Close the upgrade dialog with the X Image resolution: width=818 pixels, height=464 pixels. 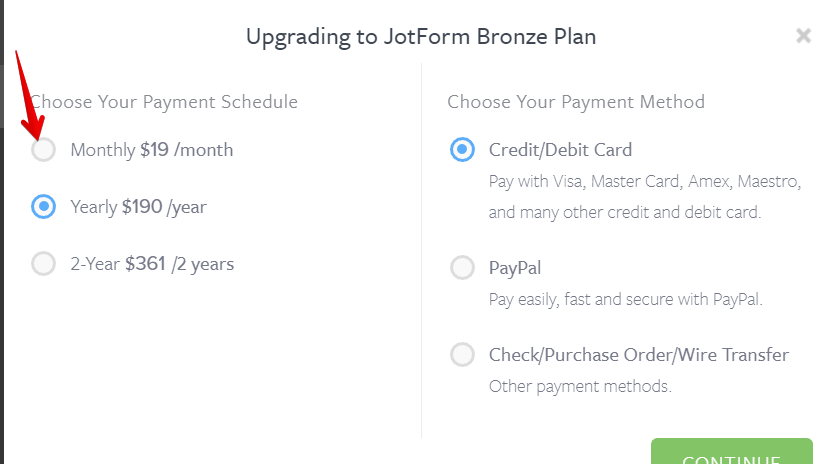(x=803, y=37)
